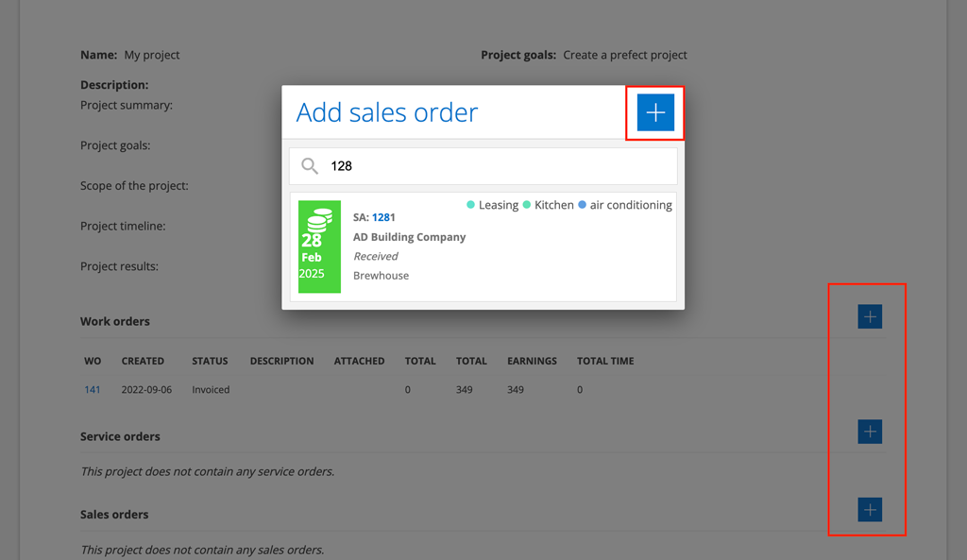
Task: Click the EARNINGS column header
Action: [532, 361]
